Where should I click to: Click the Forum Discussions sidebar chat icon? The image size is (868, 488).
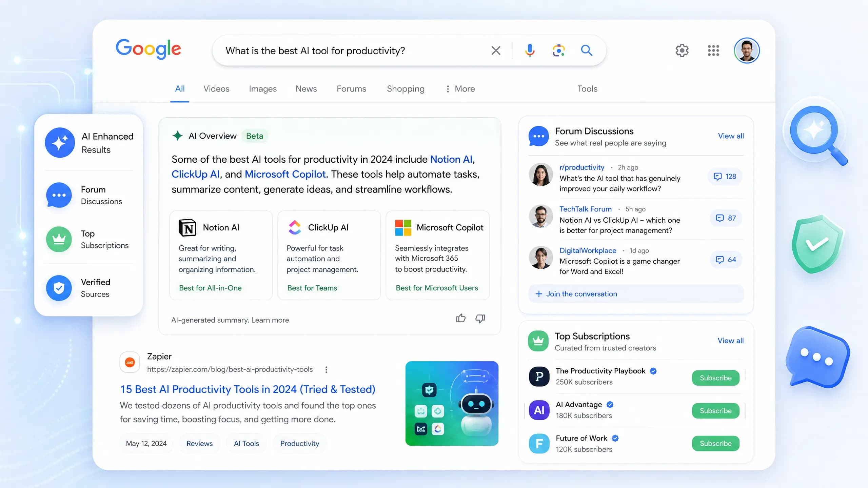(x=59, y=195)
